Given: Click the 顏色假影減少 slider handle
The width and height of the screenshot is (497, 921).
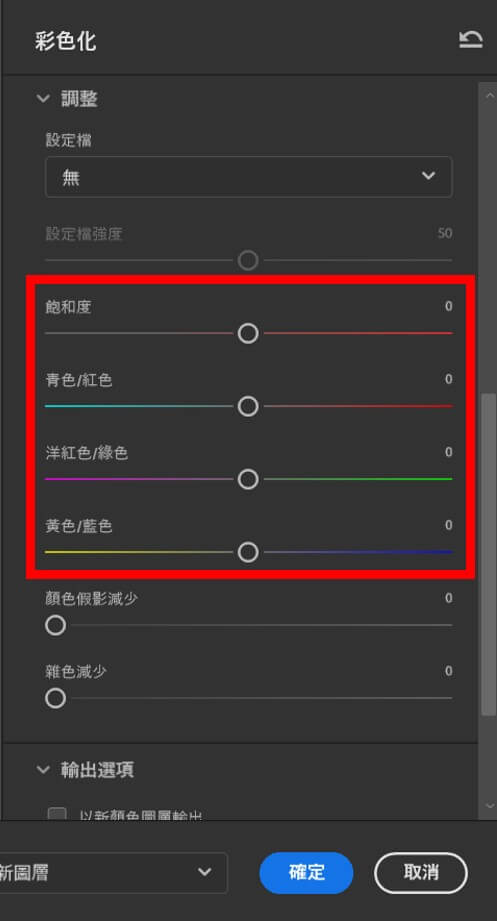Looking at the screenshot, I should pos(55,626).
